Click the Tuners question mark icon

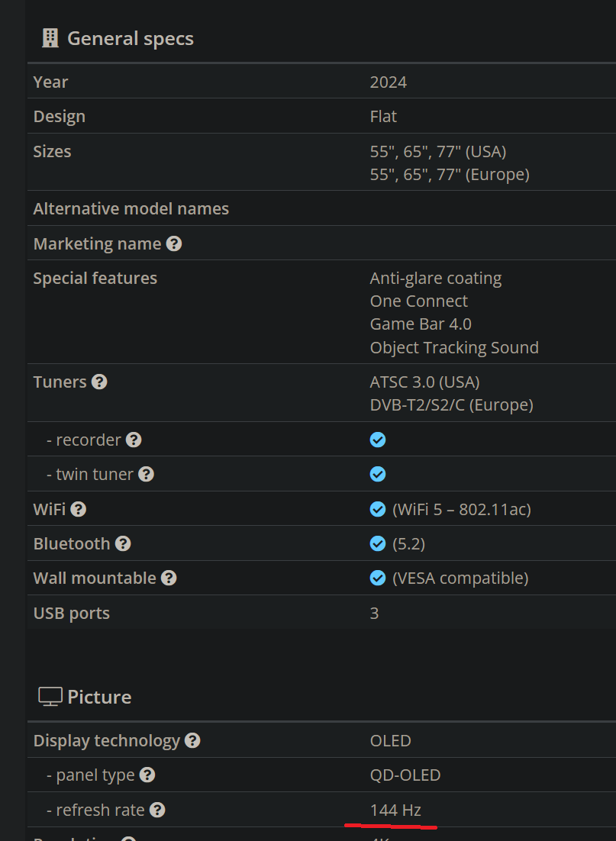point(99,382)
